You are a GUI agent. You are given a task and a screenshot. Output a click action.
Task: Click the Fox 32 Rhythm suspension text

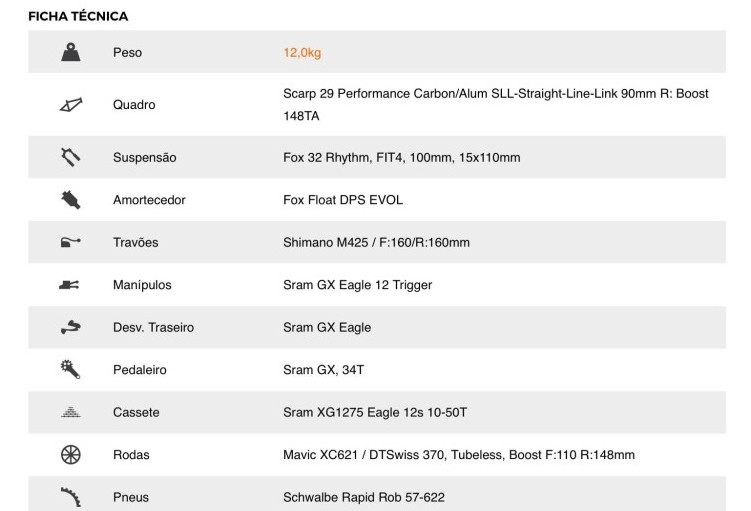pyautogui.click(x=401, y=157)
